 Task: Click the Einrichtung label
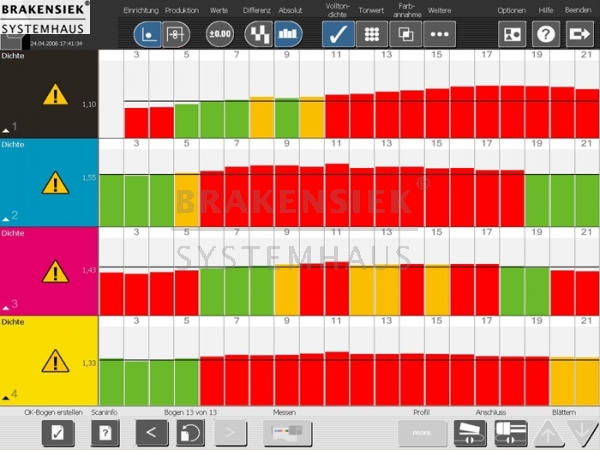[x=141, y=10]
